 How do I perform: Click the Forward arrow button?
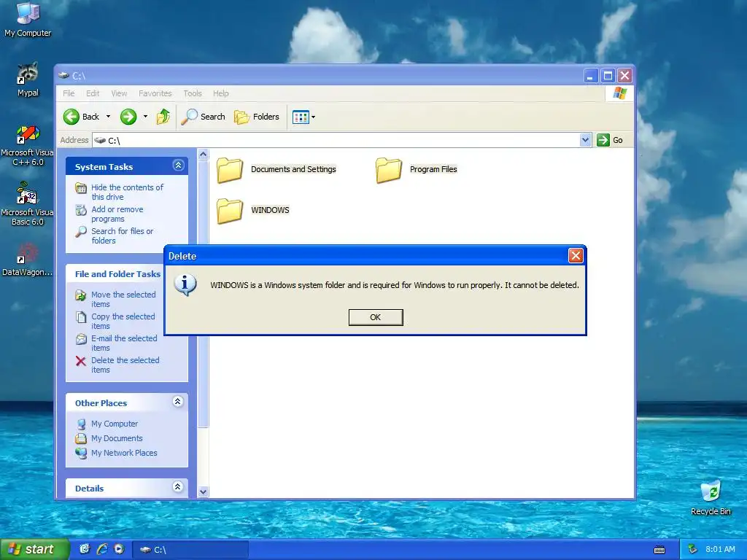tap(128, 117)
